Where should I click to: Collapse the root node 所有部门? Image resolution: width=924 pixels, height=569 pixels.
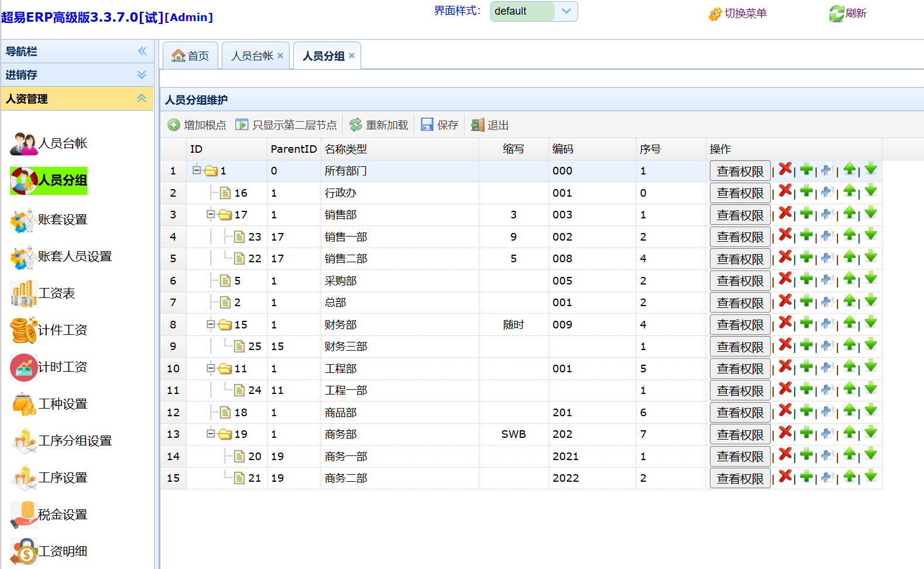click(x=197, y=170)
